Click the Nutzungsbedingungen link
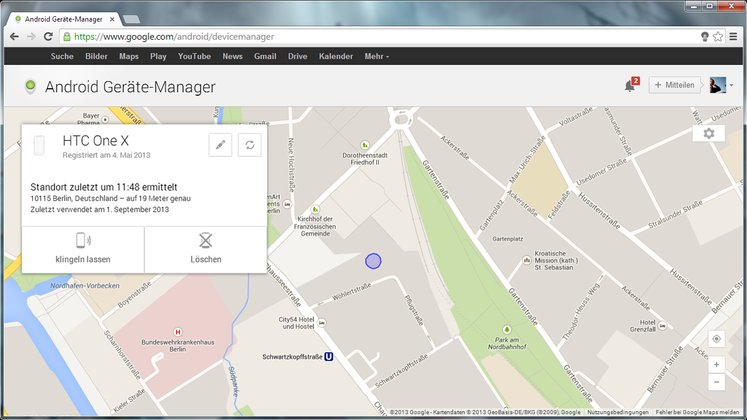 click(x=617, y=412)
